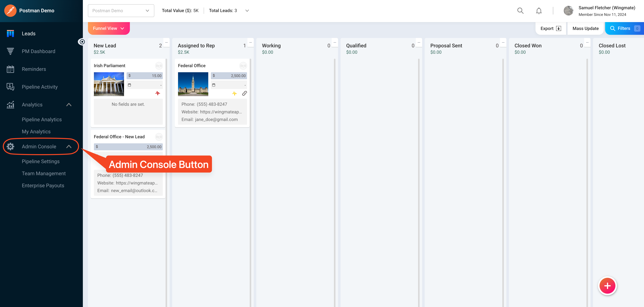Click the Export download icon

tap(558, 28)
